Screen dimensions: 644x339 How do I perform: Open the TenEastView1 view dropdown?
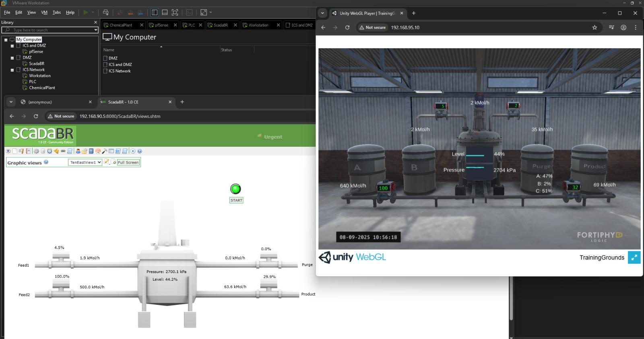click(85, 162)
